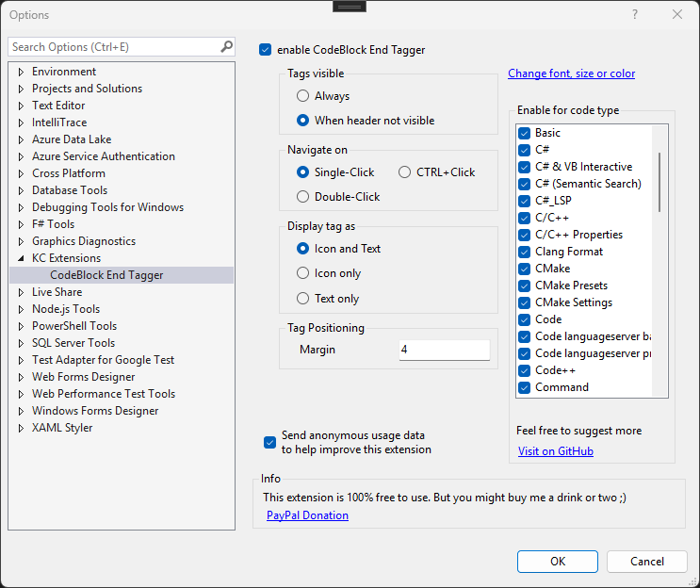Expand the XAML Styler node
This screenshot has width=700, height=588.
(x=21, y=428)
